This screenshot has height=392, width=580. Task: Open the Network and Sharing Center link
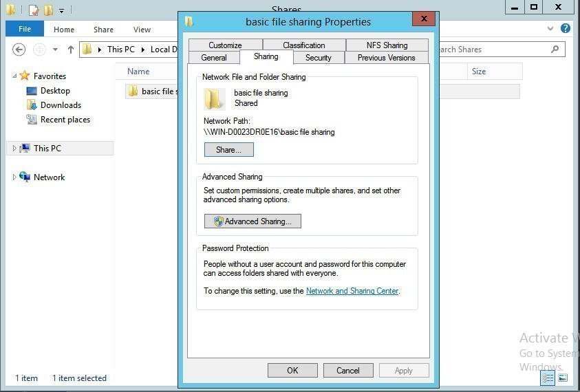point(352,291)
